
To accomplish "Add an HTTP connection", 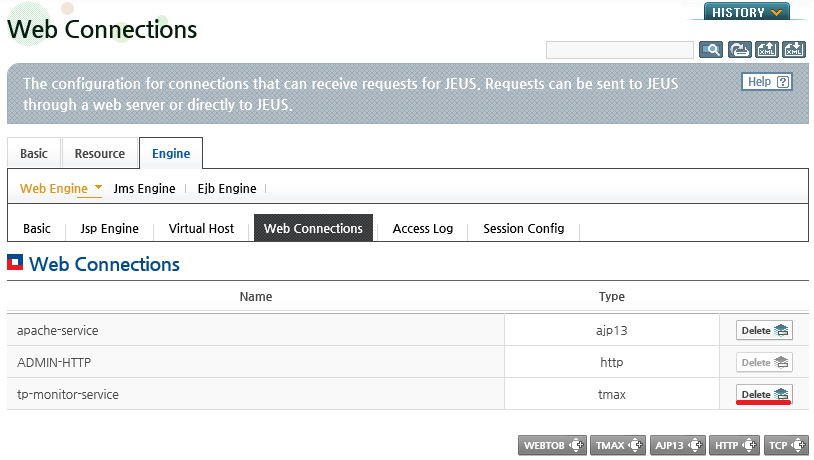I will 735,445.
